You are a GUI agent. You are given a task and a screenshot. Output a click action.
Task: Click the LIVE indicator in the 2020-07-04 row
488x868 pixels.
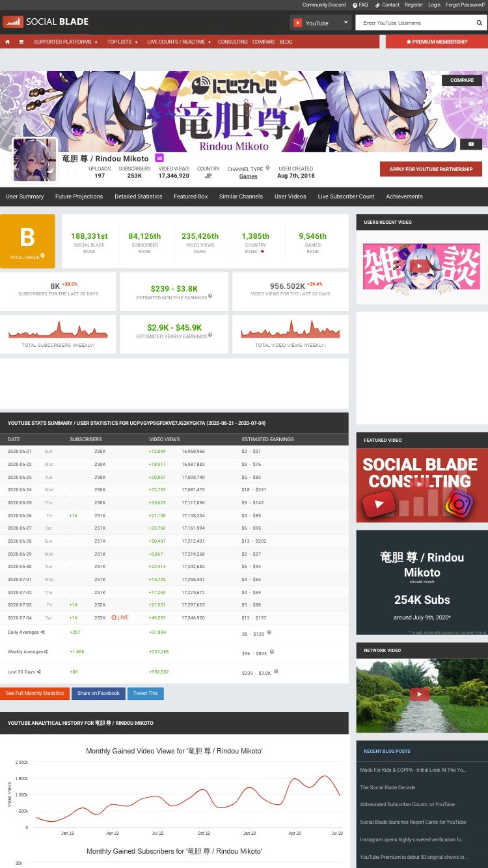[120, 617]
